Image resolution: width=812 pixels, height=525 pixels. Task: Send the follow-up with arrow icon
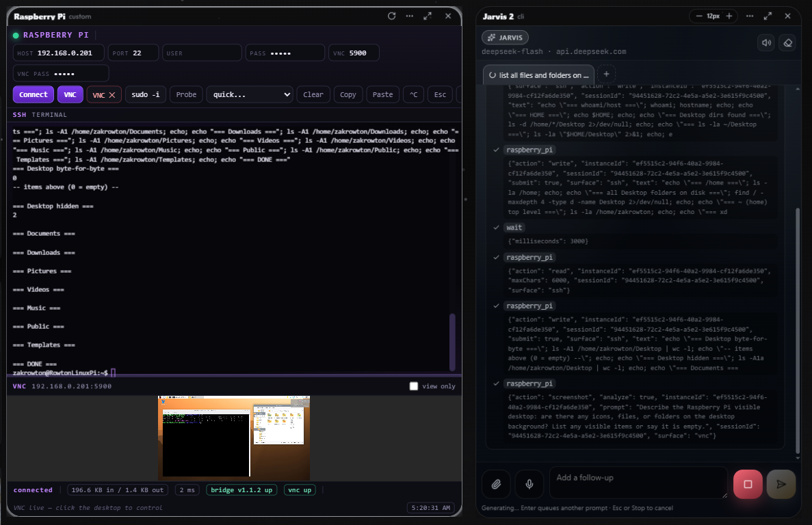(781, 484)
